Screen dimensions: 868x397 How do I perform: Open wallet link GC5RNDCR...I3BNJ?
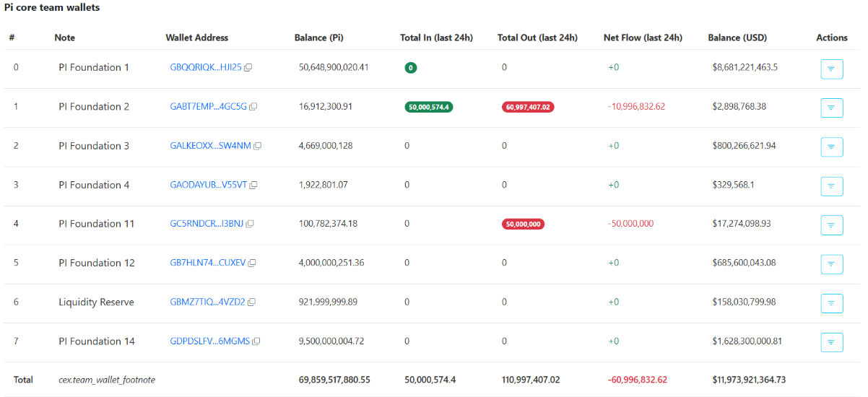point(207,224)
